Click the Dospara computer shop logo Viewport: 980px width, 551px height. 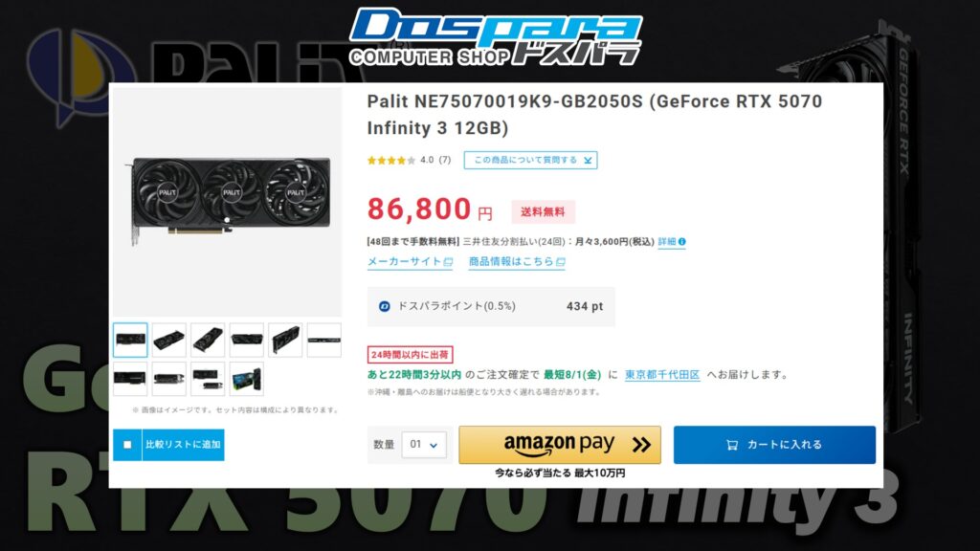pos(495,37)
